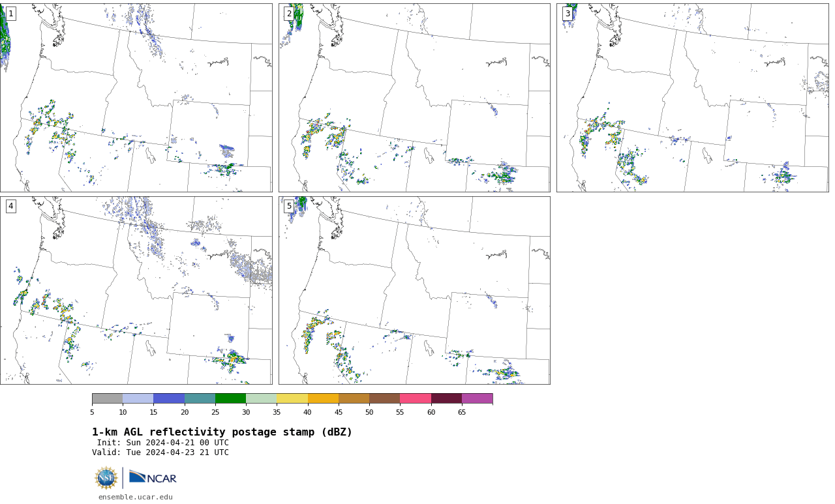Click the teal 20-25 dBZ swatch
The image size is (835, 504).
pyautogui.click(x=200, y=398)
